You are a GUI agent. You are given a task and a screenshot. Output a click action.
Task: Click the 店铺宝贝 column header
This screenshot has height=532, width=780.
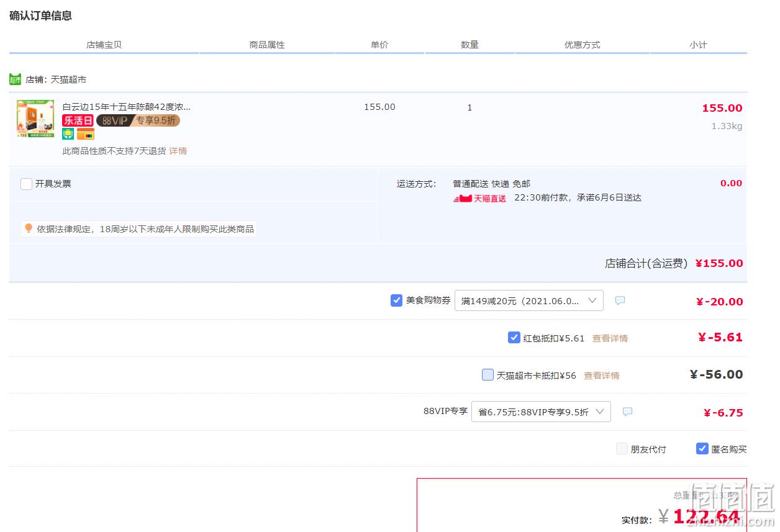pyautogui.click(x=104, y=45)
